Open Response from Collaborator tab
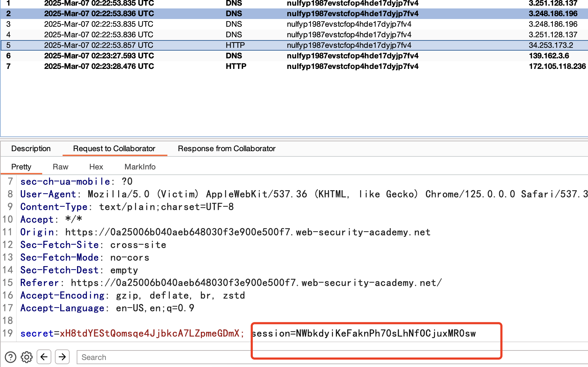 (x=226, y=148)
